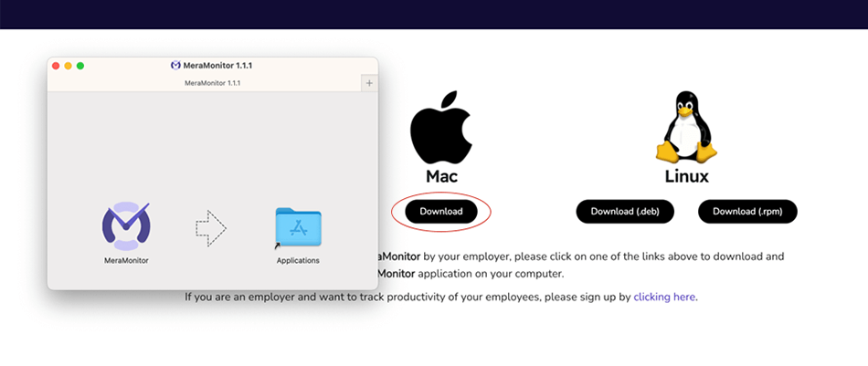
Task: Click the "Mac" heading text
Action: point(441,176)
